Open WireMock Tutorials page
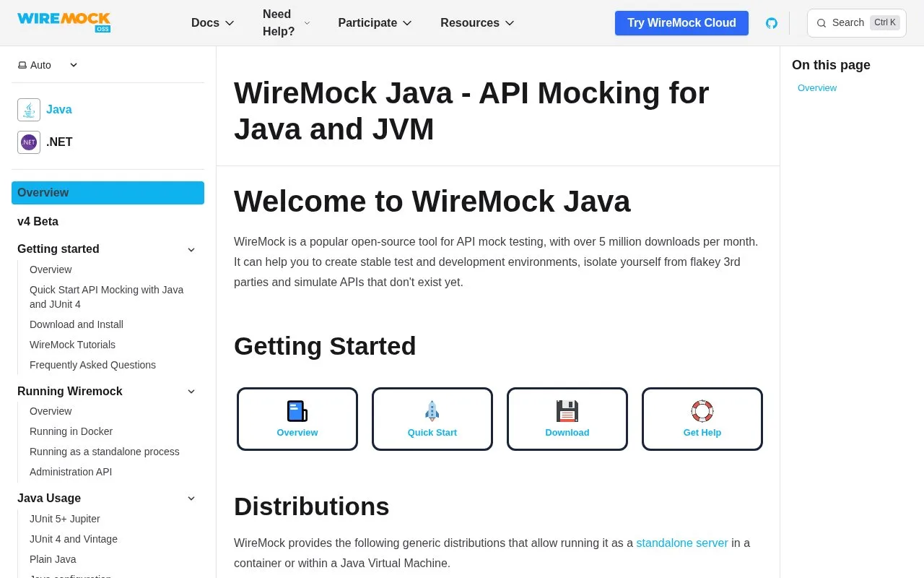The width and height of the screenshot is (924, 578). pos(72,345)
